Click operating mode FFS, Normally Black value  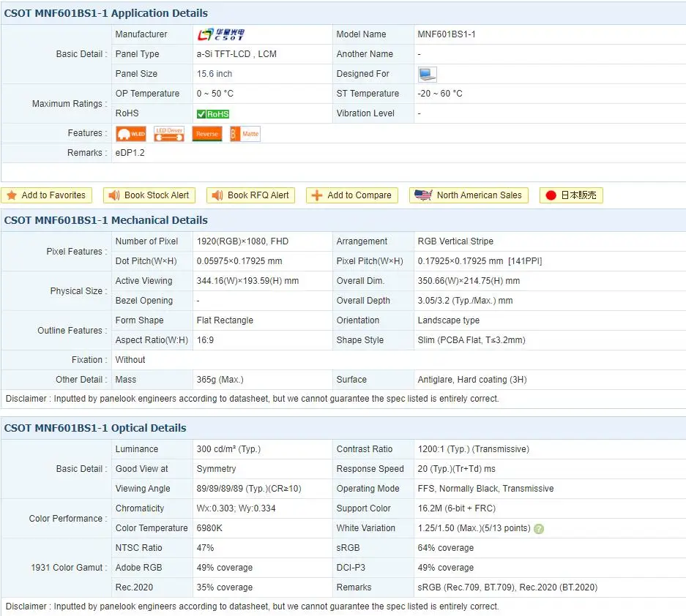(485, 489)
